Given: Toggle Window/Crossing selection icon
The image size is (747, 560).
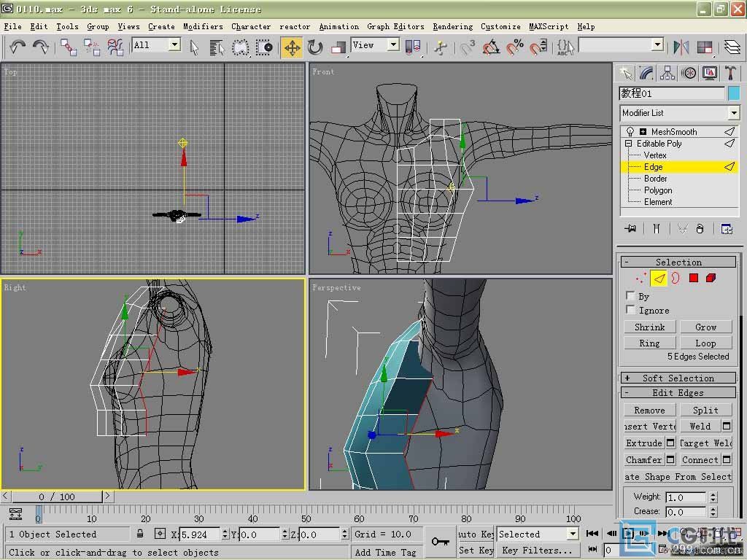Looking at the screenshot, I should [263, 47].
